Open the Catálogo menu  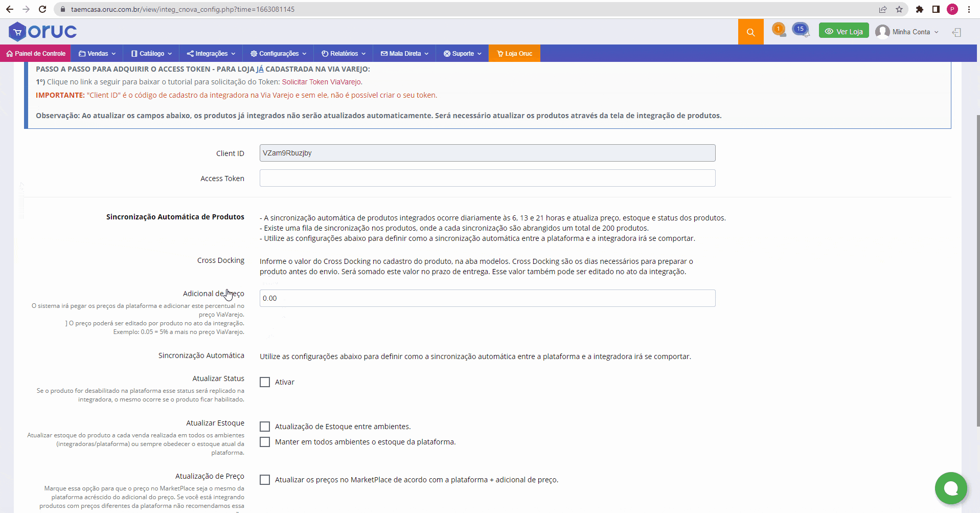[152, 53]
